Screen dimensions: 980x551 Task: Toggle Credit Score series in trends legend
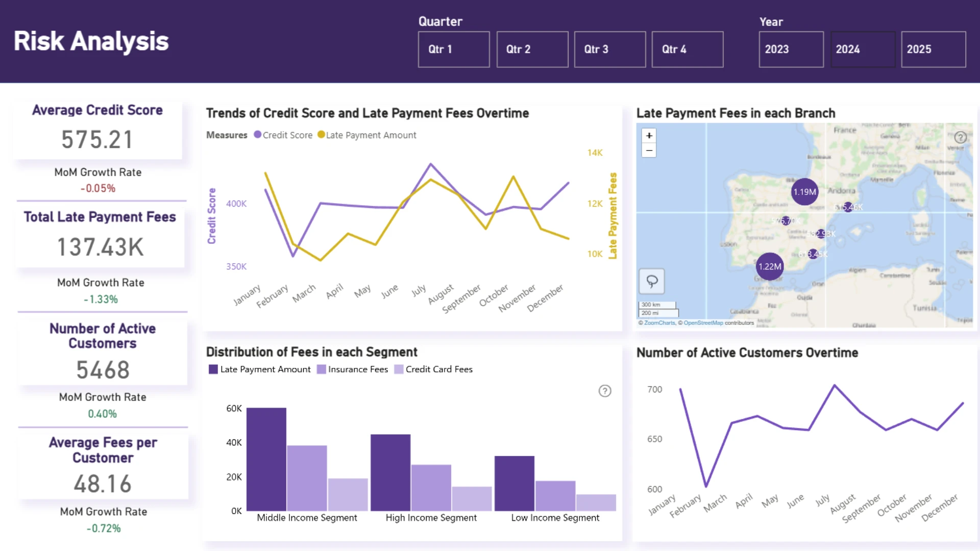(x=283, y=135)
